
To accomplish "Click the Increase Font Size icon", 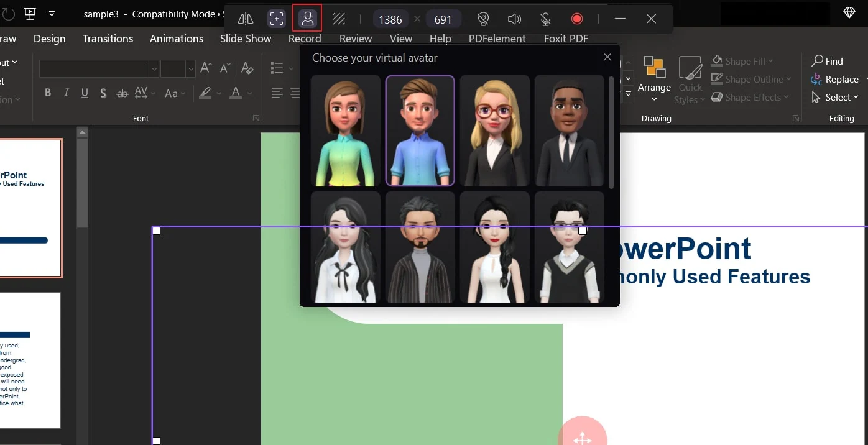I will (x=206, y=68).
